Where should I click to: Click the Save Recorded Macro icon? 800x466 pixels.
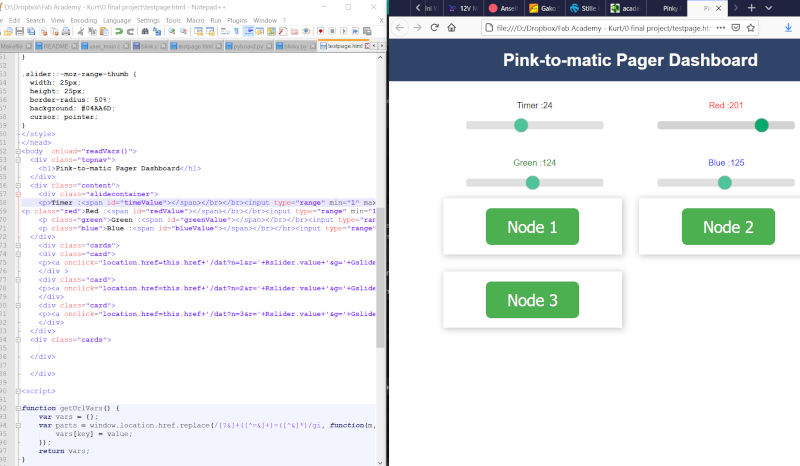pos(367,31)
